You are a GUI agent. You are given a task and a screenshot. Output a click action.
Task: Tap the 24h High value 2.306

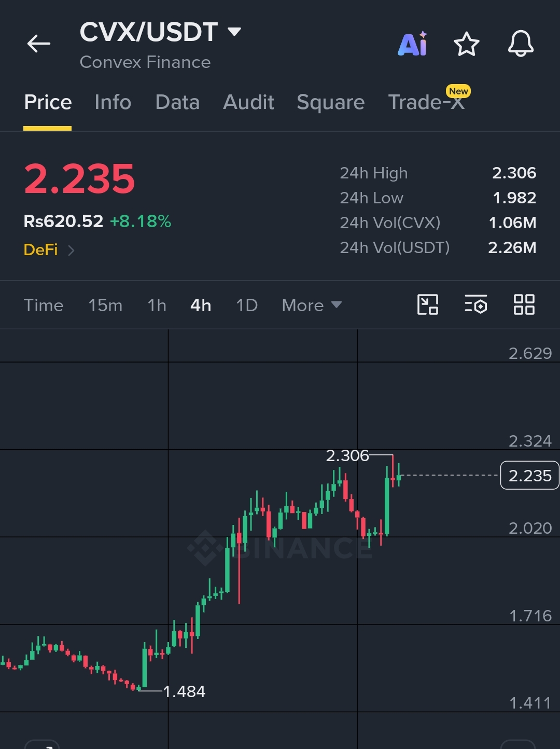(x=514, y=173)
